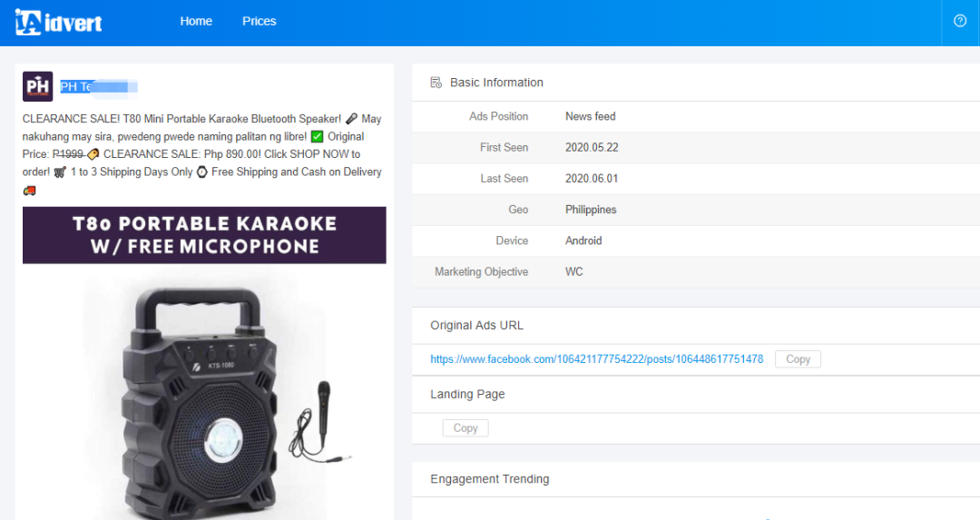Open the karaoke speaker product image
Image resolution: width=980 pixels, height=520 pixels.
pos(204,395)
